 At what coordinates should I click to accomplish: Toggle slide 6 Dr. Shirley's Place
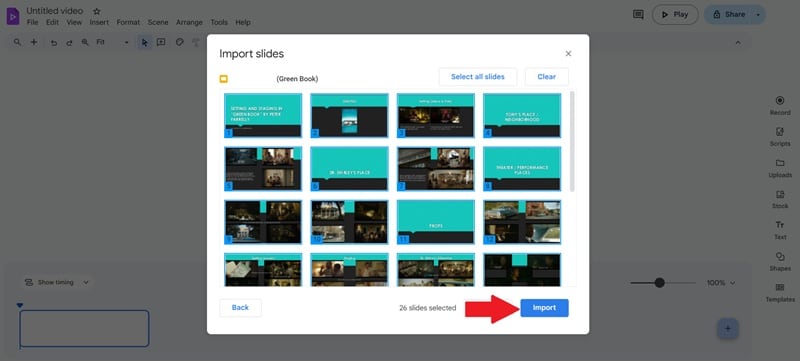pos(349,169)
